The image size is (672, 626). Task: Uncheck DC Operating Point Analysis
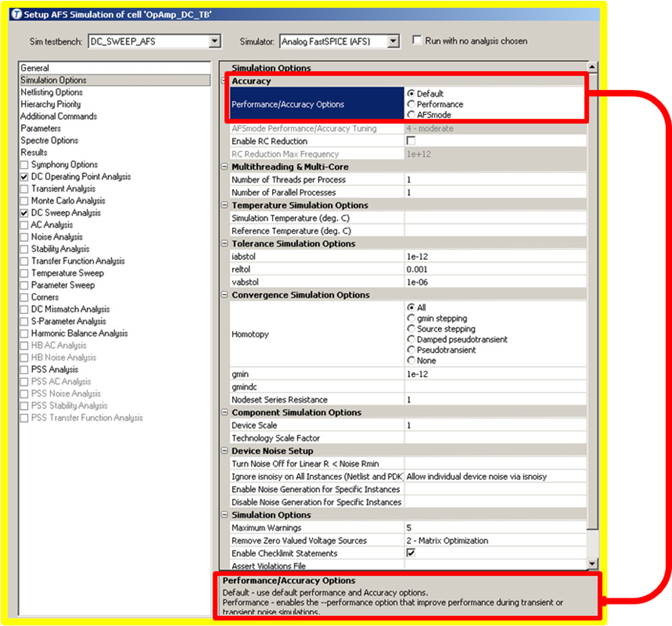pyautogui.click(x=24, y=177)
